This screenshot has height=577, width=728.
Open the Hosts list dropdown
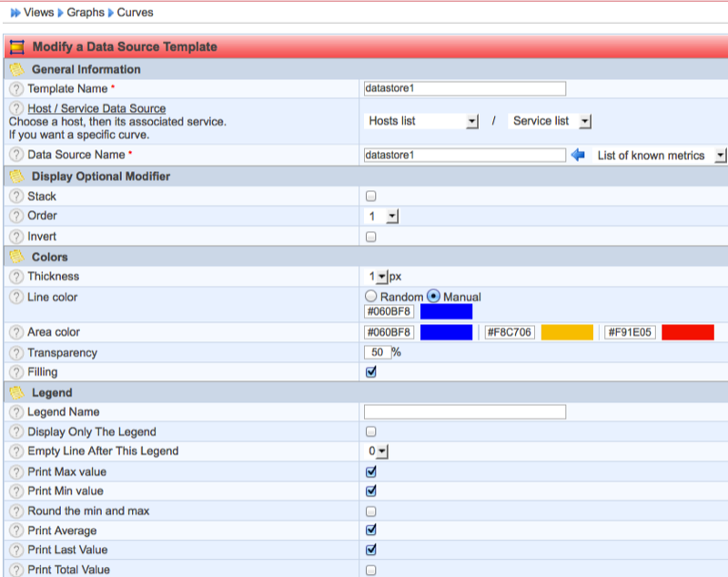422,121
